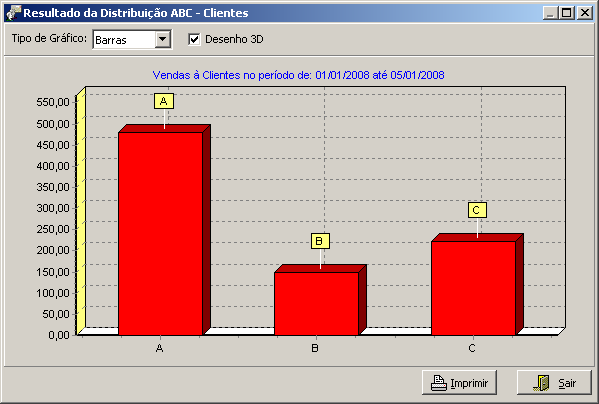Select the tall red bar A
Viewport: 599px width, 404px height.
(x=160, y=234)
